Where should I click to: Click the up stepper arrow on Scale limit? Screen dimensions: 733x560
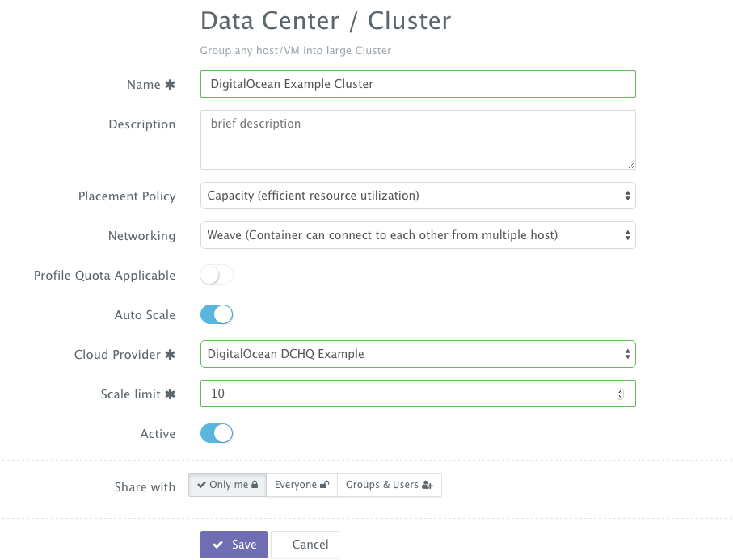[621, 390]
